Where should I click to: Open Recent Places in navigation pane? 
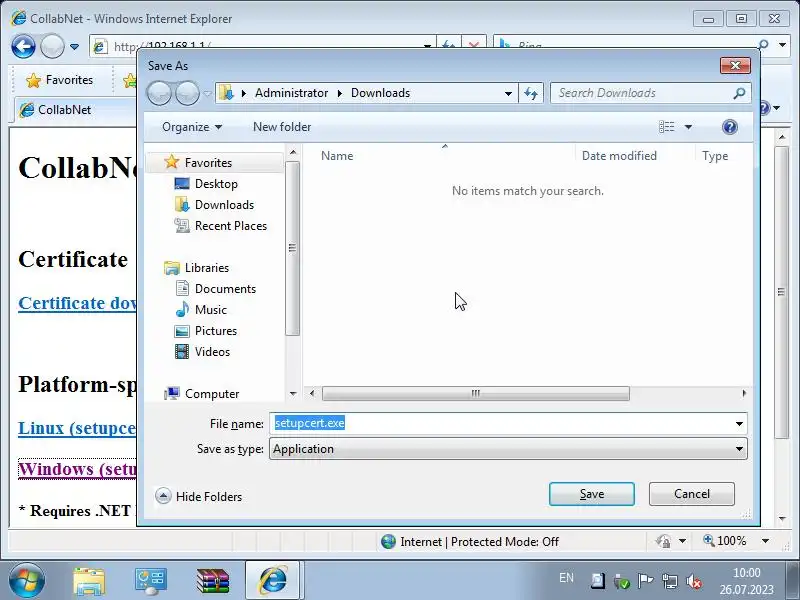click(231, 226)
